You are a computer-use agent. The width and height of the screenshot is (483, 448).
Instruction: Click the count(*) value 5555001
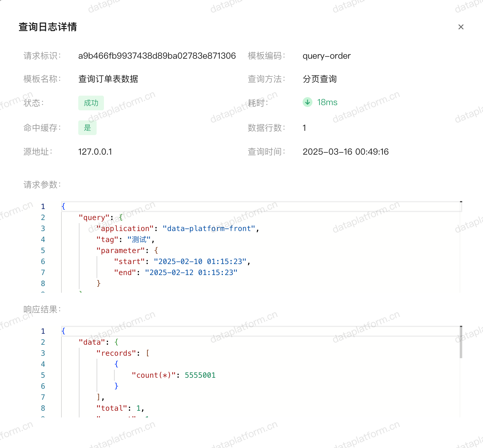(x=200, y=375)
